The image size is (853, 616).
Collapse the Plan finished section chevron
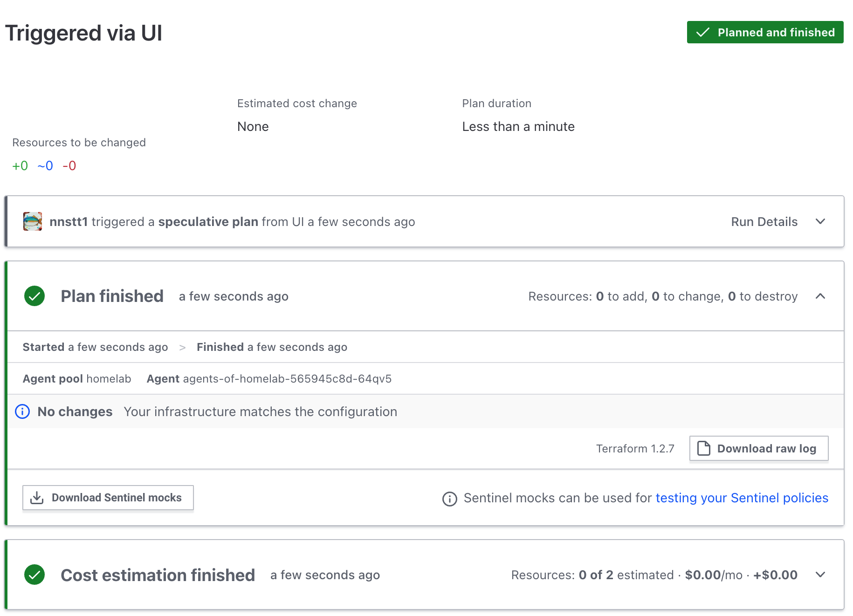pyautogui.click(x=820, y=296)
